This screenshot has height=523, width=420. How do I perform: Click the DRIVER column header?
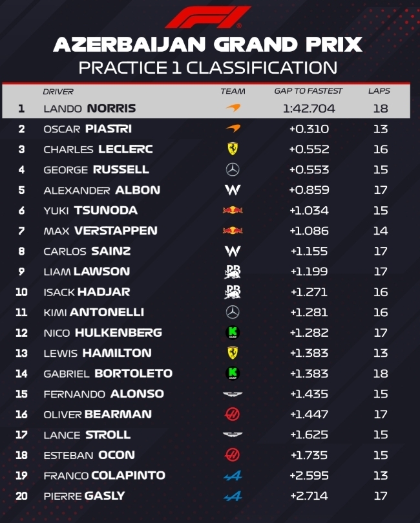coord(58,92)
